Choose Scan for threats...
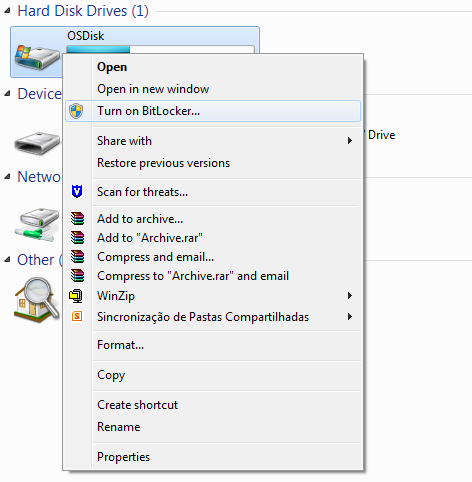The height and width of the screenshot is (482, 472). (x=213, y=192)
